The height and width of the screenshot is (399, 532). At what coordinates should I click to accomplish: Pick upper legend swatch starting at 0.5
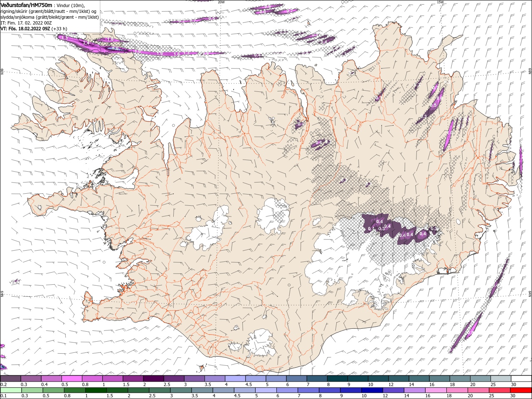(71, 379)
